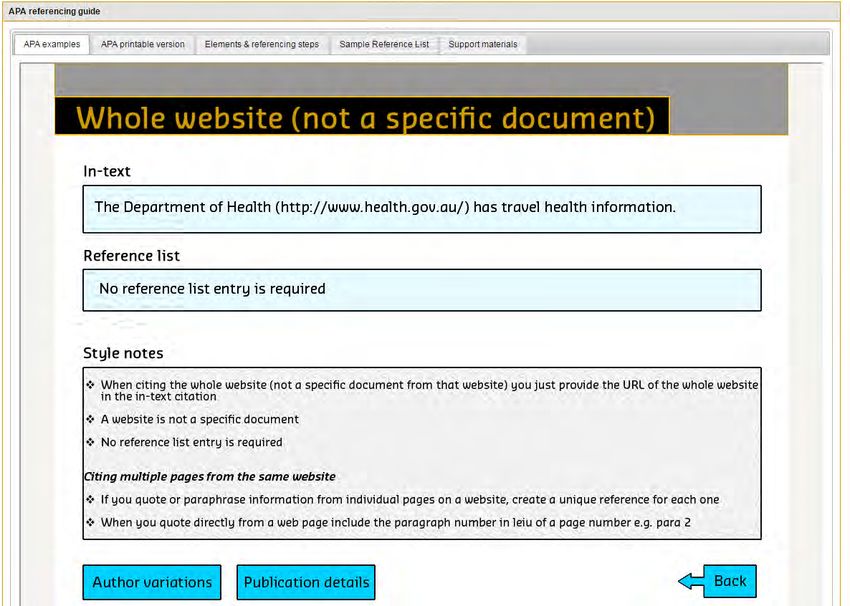This screenshot has height=606, width=850.
Task: Open the APA examples tab
Action: (x=51, y=44)
